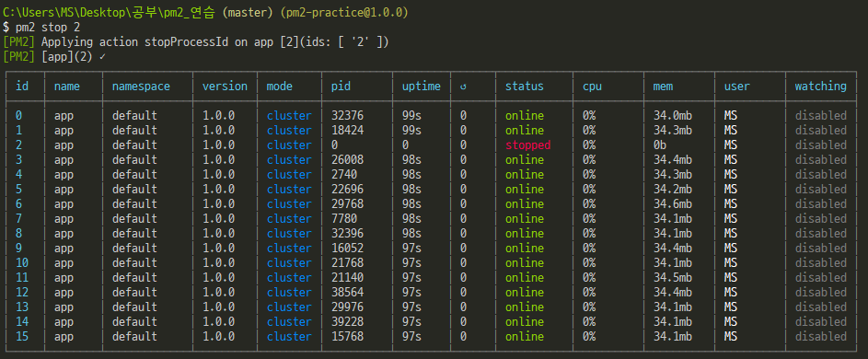Click the 'cpu' column header

tap(592, 87)
